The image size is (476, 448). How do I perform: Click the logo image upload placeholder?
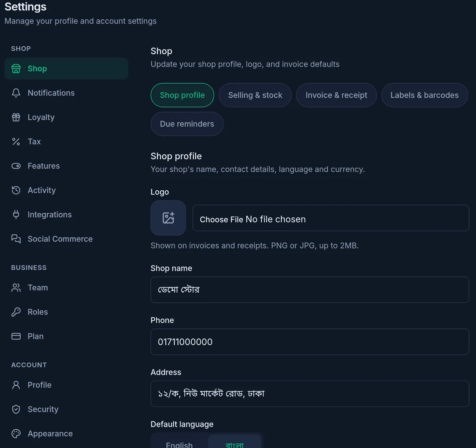168,218
